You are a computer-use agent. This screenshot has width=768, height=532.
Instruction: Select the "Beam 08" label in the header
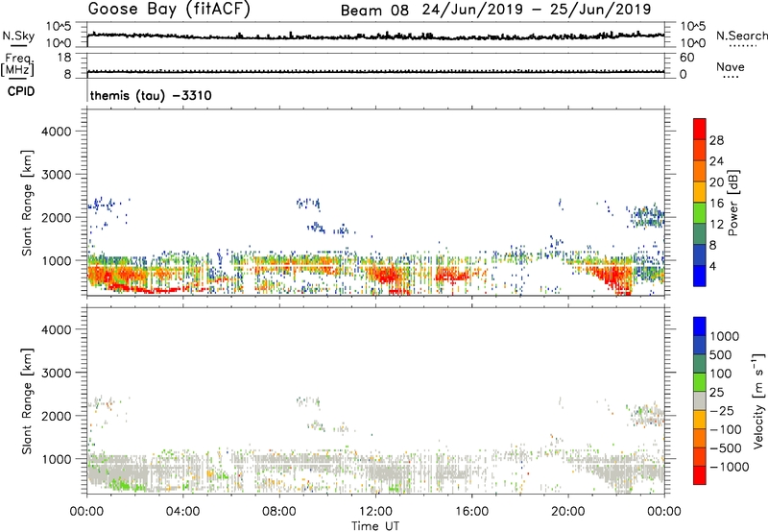click(374, 11)
